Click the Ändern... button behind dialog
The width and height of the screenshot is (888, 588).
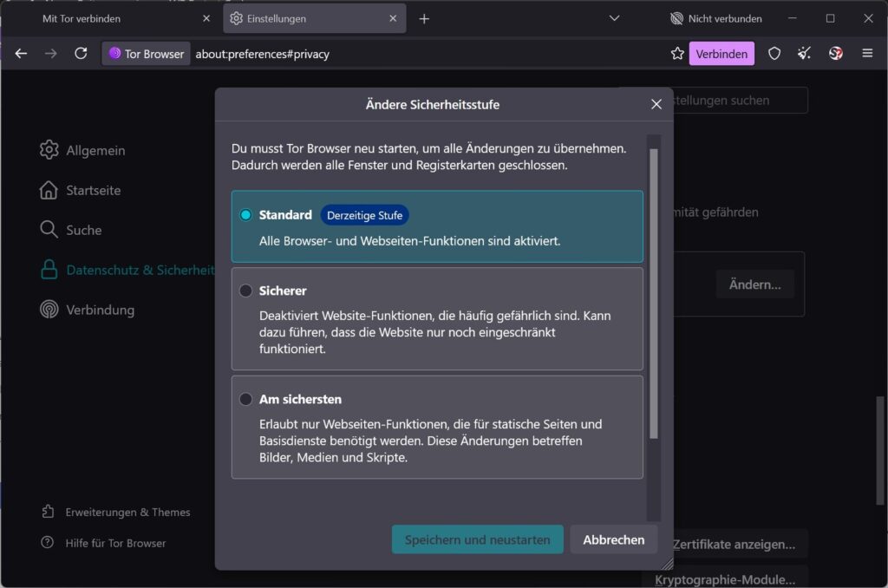(x=754, y=284)
